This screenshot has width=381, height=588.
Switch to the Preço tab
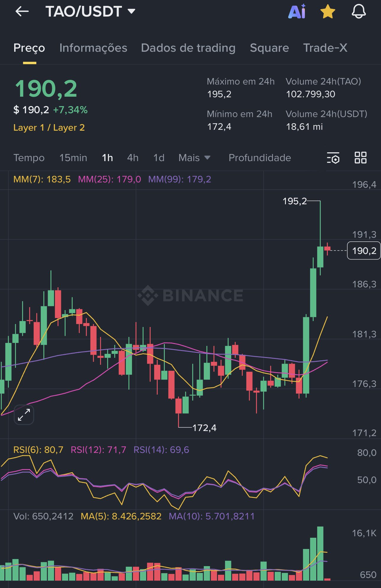click(29, 48)
